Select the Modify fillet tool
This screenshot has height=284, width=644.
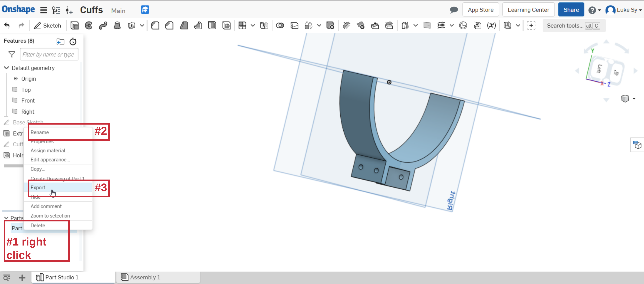[346, 26]
